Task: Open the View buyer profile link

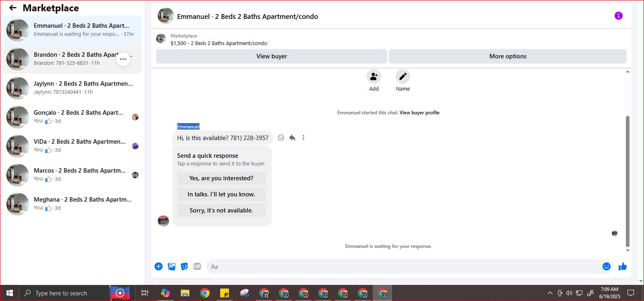Action: 419,113
